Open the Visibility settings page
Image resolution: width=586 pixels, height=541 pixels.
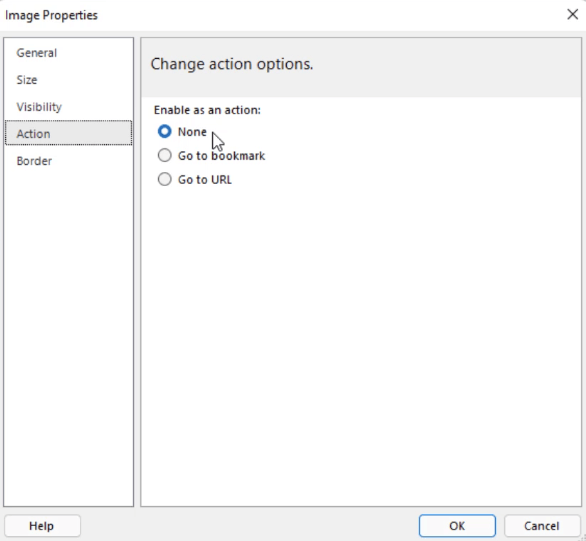(x=39, y=107)
